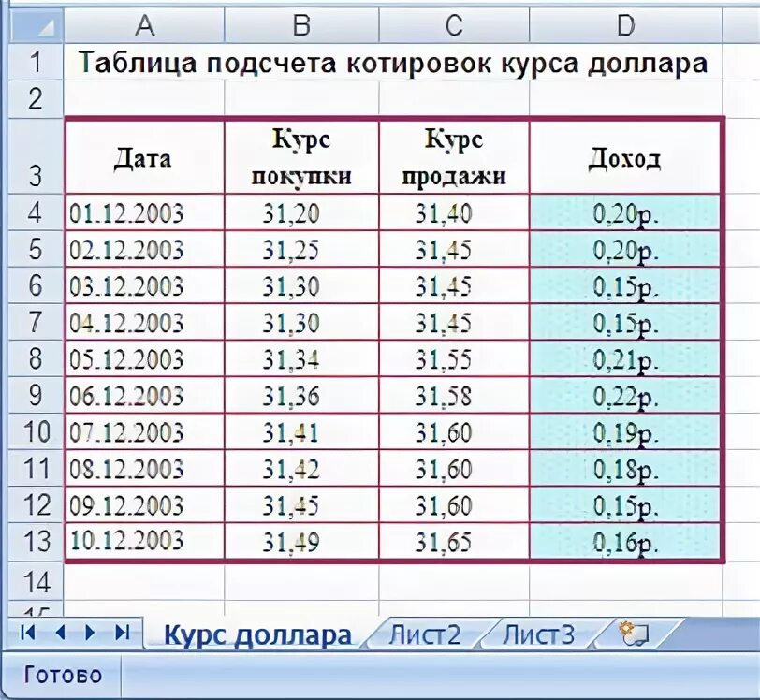The width and height of the screenshot is (760, 700).
Task: Select purchase rate cell 31,41
Action: (301, 432)
